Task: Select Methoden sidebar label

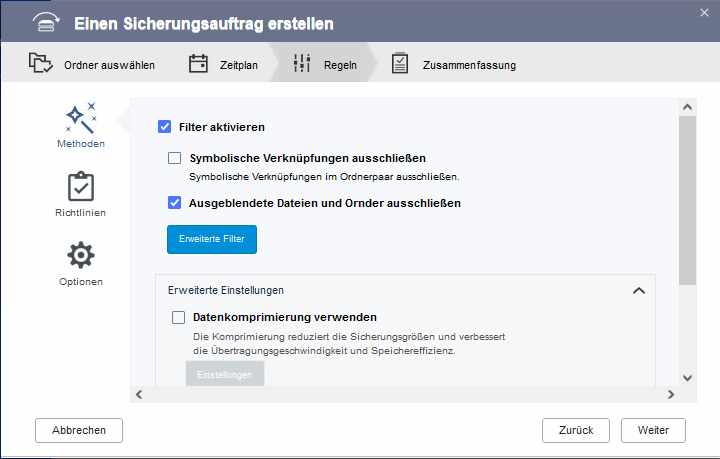Action: click(x=81, y=144)
